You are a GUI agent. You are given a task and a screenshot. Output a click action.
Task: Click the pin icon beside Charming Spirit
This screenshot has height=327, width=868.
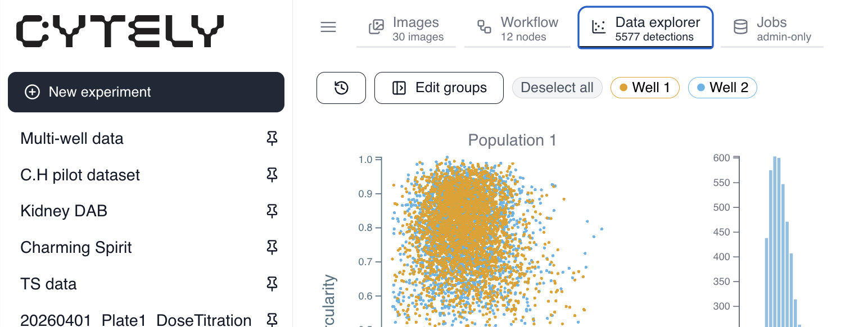coord(272,248)
